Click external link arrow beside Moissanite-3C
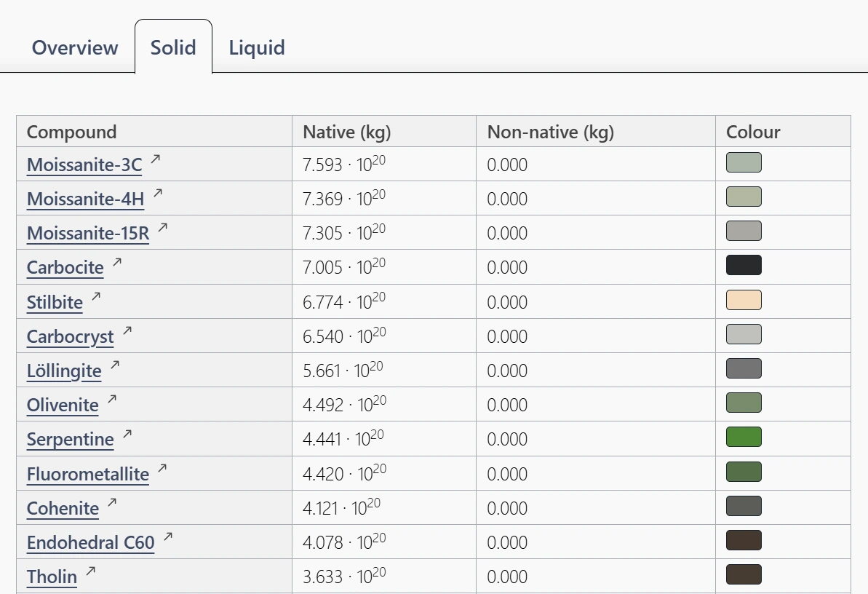 (x=156, y=159)
